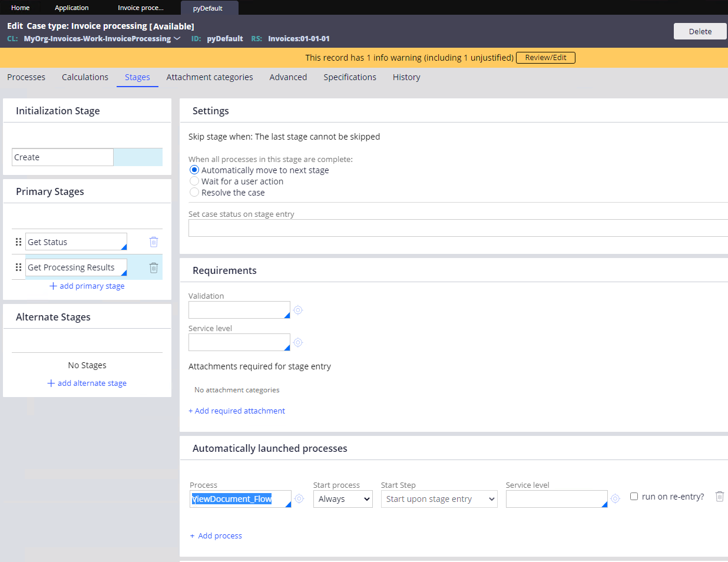Grab the Get Status drag handle
The image size is (728, 562).
click(x=18, y=242)
